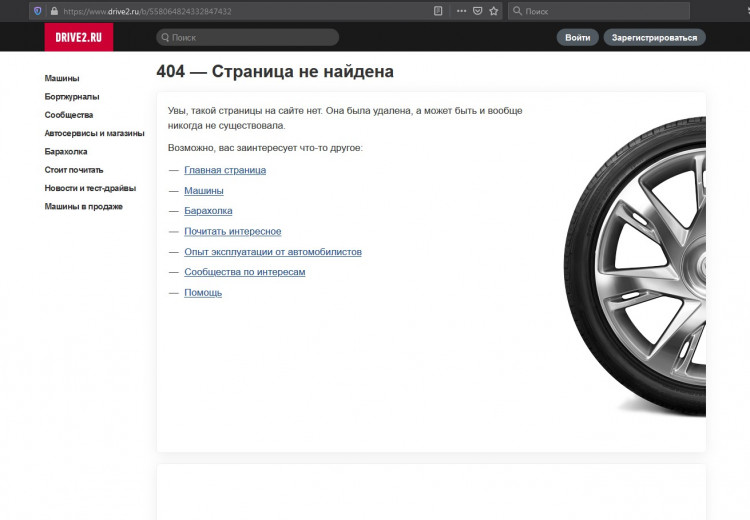The height and width of the screenshot is (520, 750).
Task: Open Машины in the left sidebar menu
Action: [62, 78]
